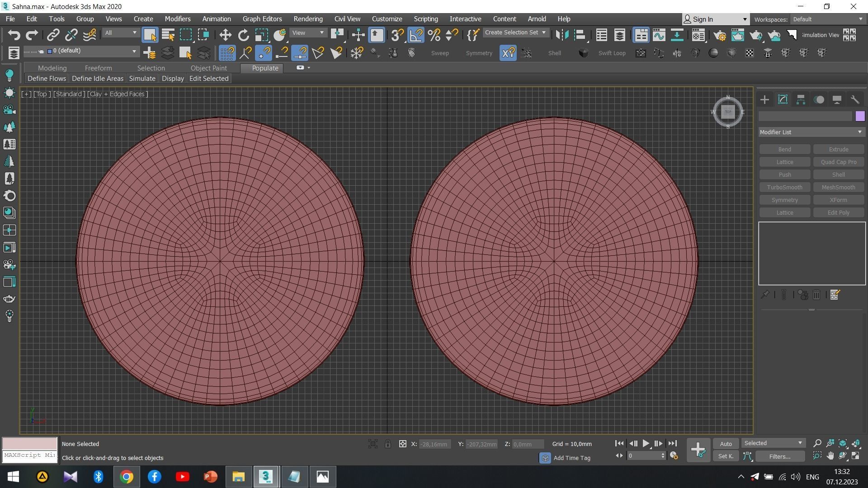
Task: Click the TurboSmooth modifier button
Action: pos(784,187)
